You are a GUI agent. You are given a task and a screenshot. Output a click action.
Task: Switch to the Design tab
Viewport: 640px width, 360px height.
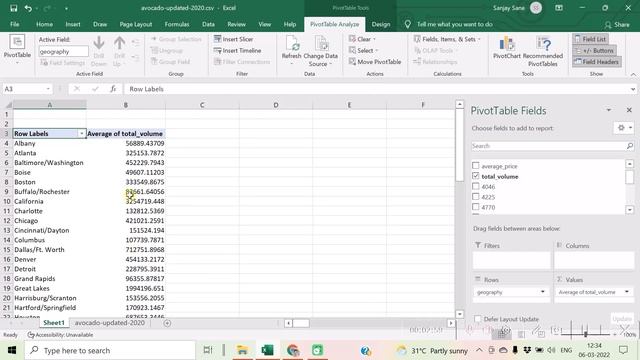pos(381,24)
